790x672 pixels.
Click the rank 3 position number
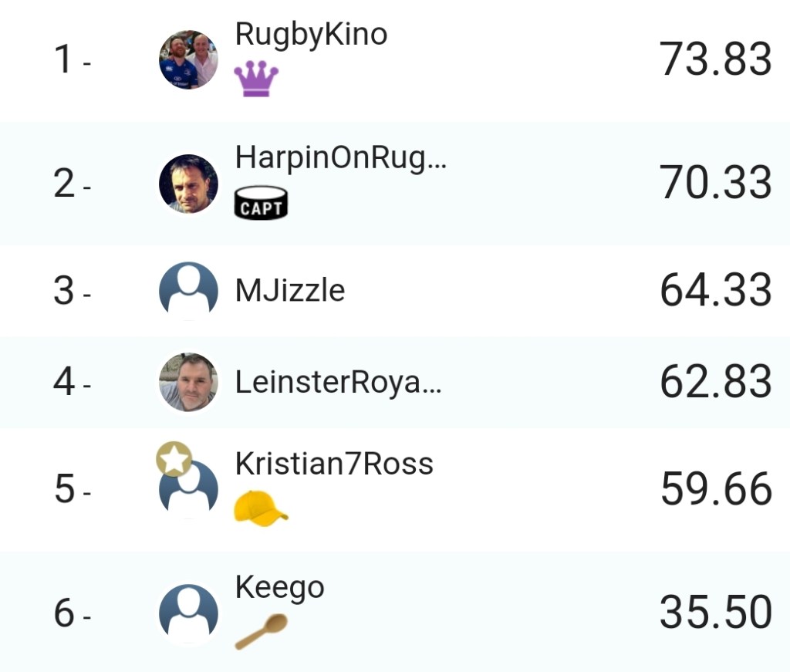[65, 292]
